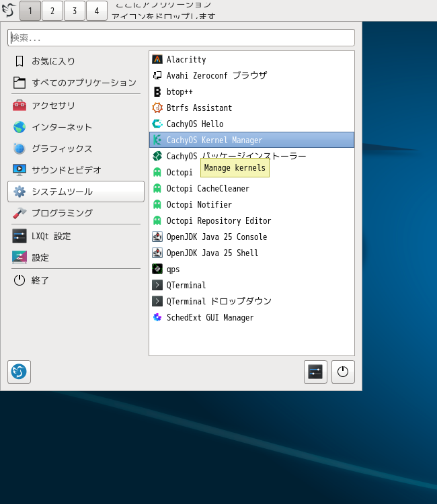Select CachyOS Kernel Manager entry text
Image resolution: width=437 pixels, height=504 pixels.
point(214,140)
